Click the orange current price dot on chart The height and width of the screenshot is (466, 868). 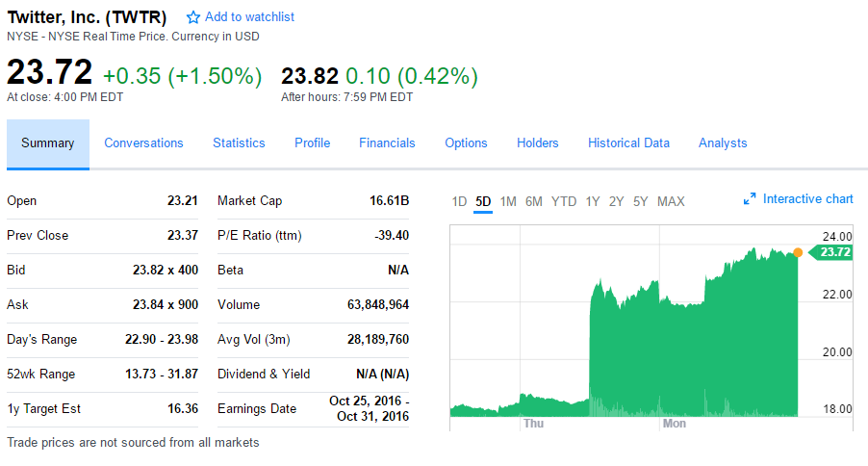pos(798,252)
